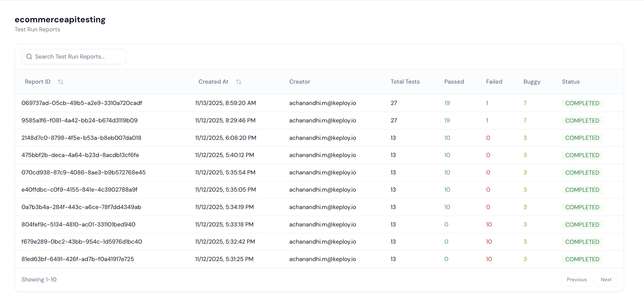Click inside the Search Test Run Reports field
The width and height of the screenshot is (644, 294).
point(75,56)
